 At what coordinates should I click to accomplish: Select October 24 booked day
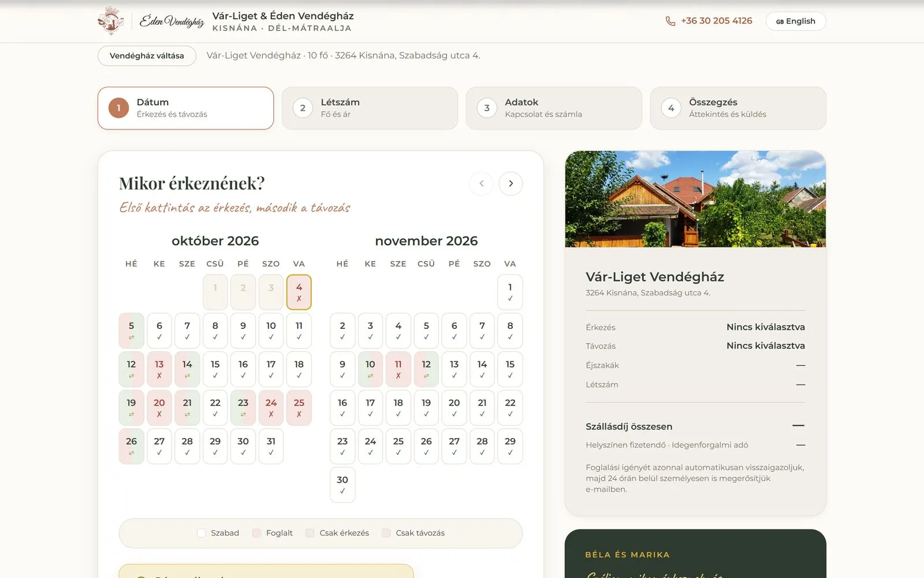click(x=271, y=408)
